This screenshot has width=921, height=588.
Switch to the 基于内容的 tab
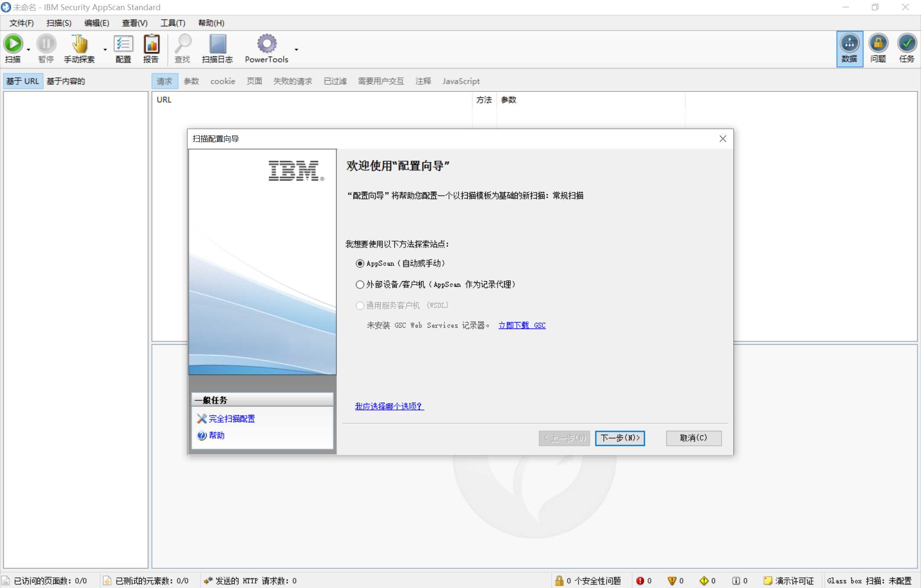66,81
